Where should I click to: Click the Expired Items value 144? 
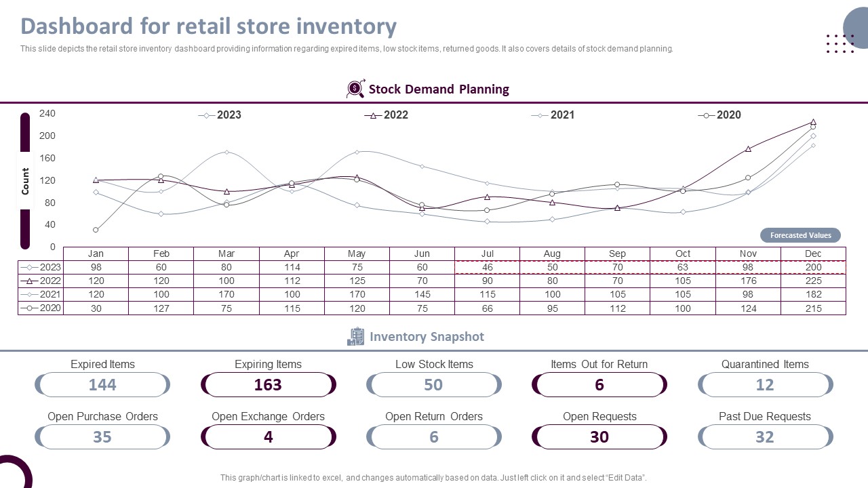pyautogui.click(x=102, y=385)
